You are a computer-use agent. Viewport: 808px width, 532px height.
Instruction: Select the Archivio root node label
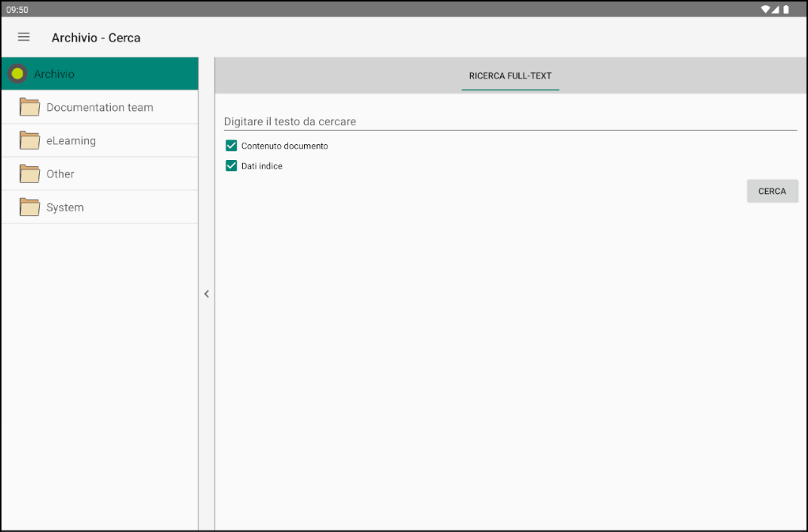(54, 74)
